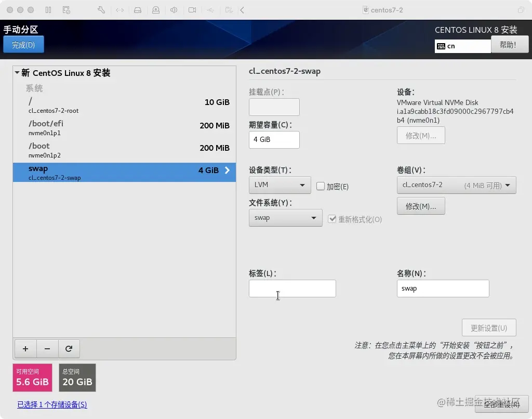Click the shared folder toolbar icon
The height and width of the screenshot is (419, 532).
[x=229, y=10]
